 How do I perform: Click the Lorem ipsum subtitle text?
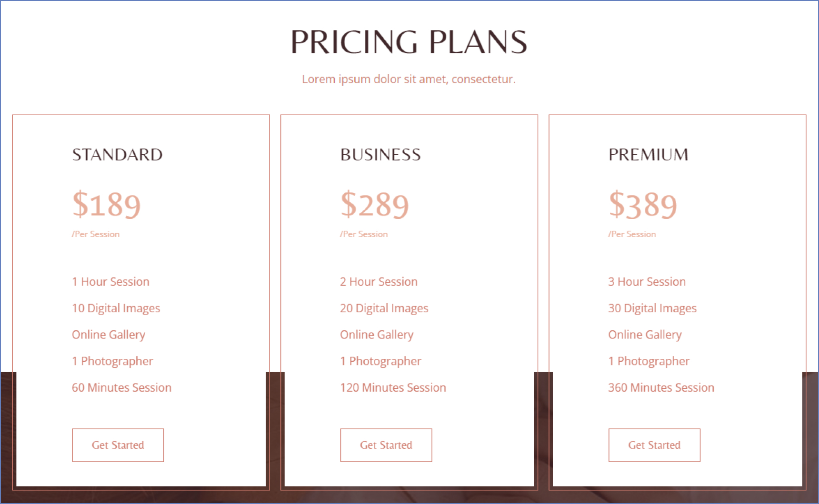pos(409,79)
